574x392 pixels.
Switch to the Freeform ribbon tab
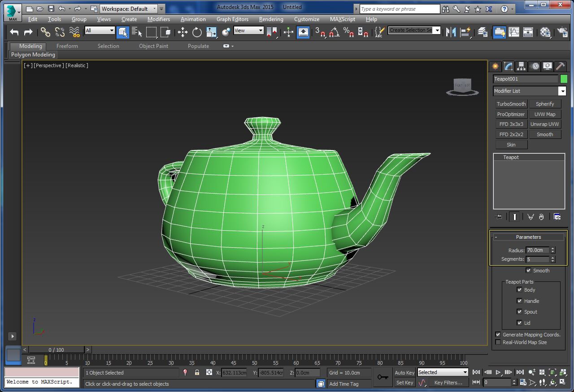(67, 46)
